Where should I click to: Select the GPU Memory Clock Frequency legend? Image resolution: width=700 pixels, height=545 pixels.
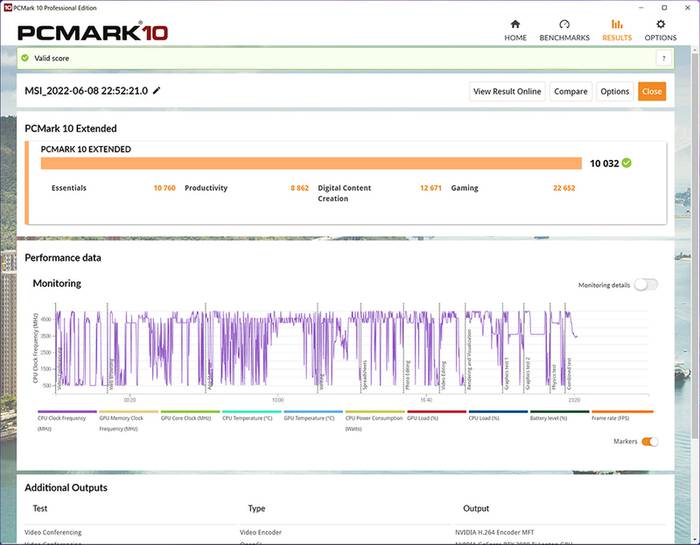(x=128, y=420)
